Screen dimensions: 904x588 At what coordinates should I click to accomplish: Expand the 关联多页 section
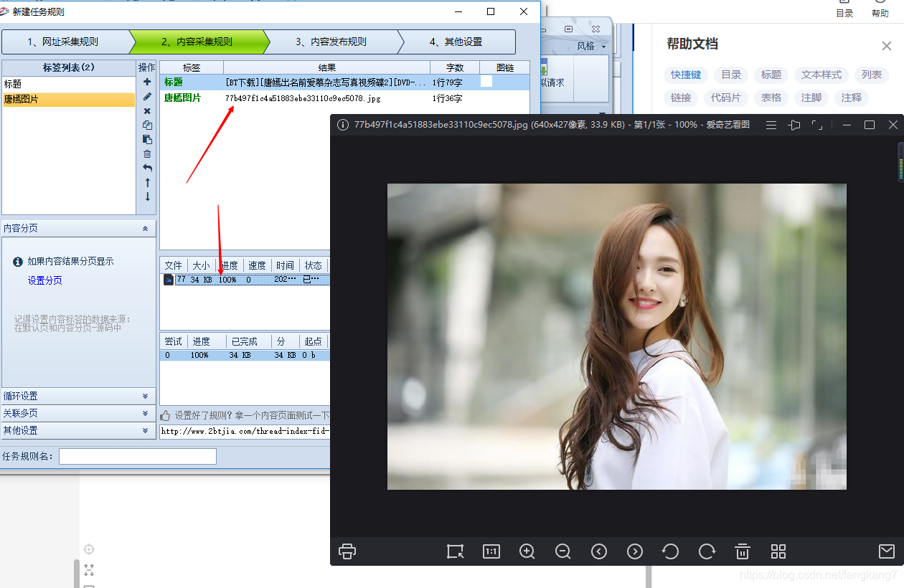point(79,413)
